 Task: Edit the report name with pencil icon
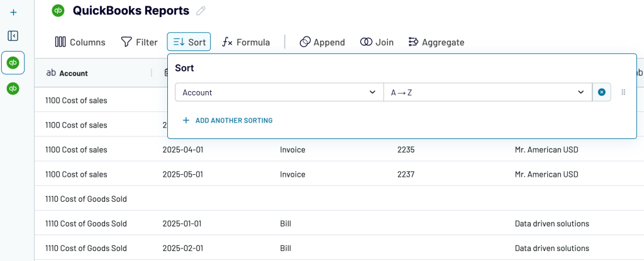coord(201,11)
